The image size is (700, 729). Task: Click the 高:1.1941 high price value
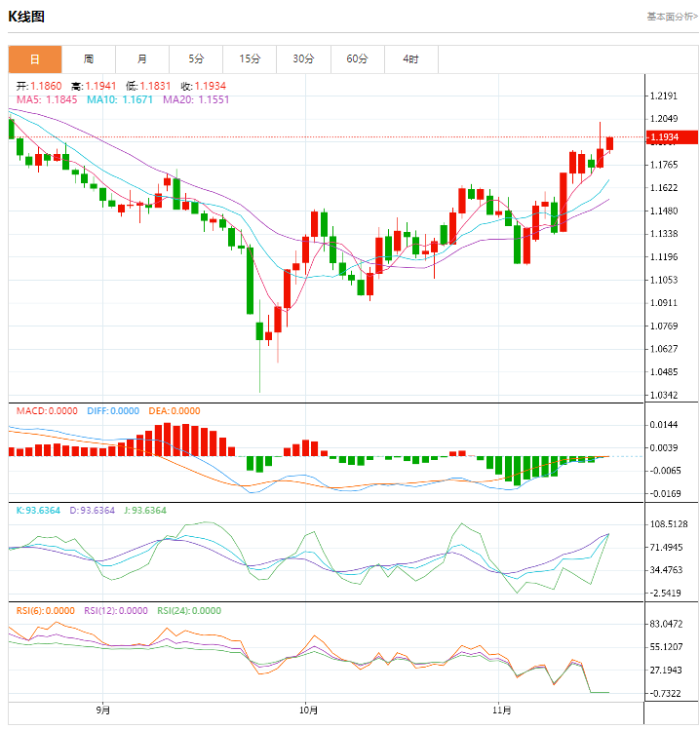(94, 86)
